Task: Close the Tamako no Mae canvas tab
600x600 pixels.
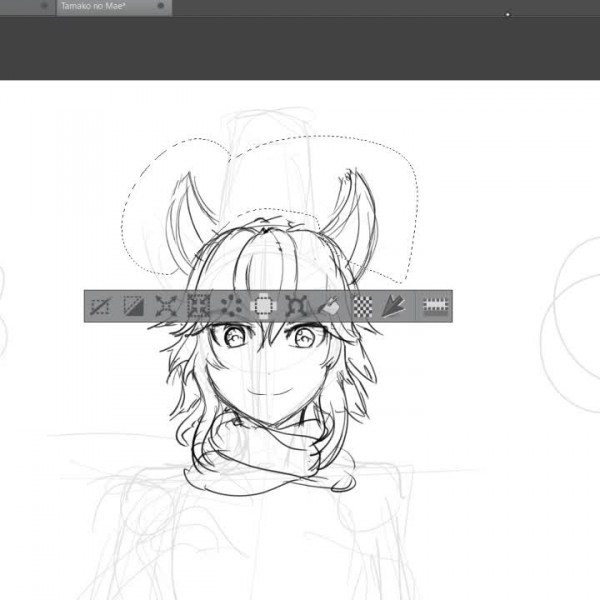Action: click(161, 6)
